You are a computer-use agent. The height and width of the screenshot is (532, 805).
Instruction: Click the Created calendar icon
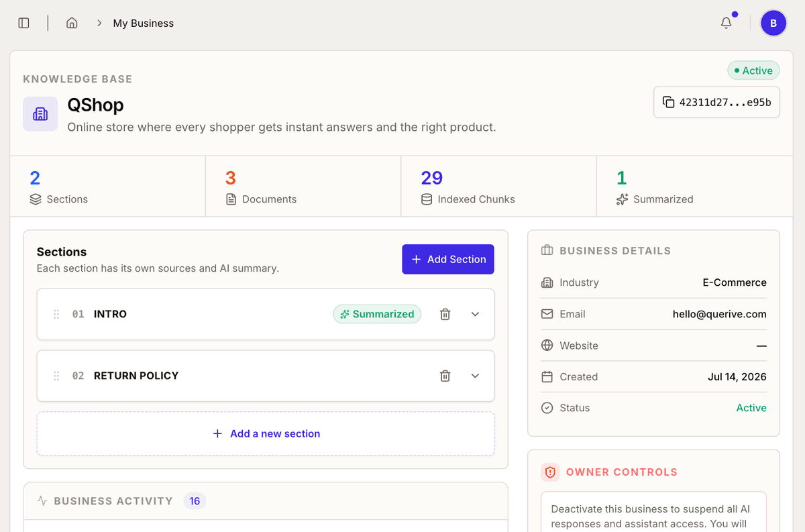547,376
